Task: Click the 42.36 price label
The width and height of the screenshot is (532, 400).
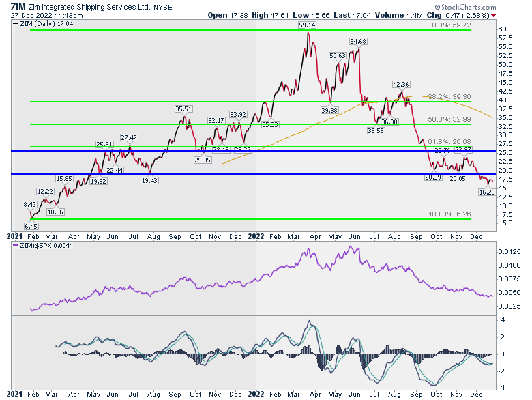Action: pyautogui.click(x=400, y=84)
